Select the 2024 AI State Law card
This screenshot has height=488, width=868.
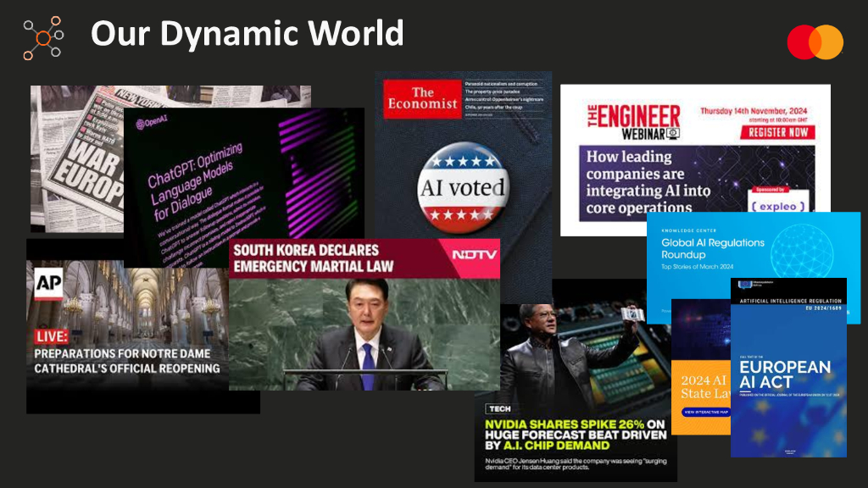(x=701, y=367)
